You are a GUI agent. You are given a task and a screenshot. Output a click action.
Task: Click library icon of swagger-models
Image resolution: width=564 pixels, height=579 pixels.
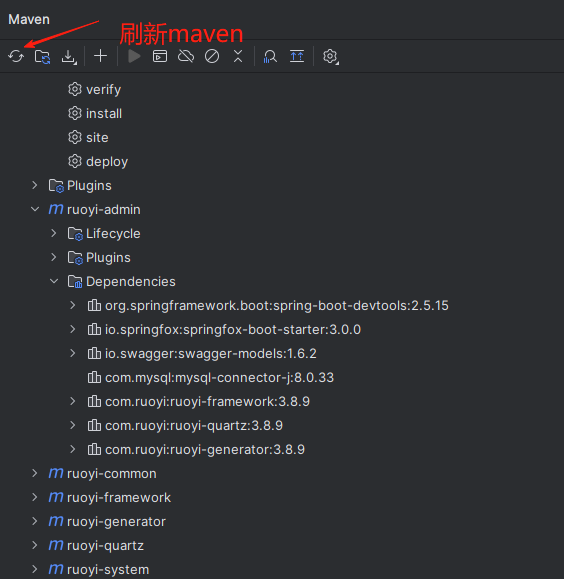coord(94,353)
